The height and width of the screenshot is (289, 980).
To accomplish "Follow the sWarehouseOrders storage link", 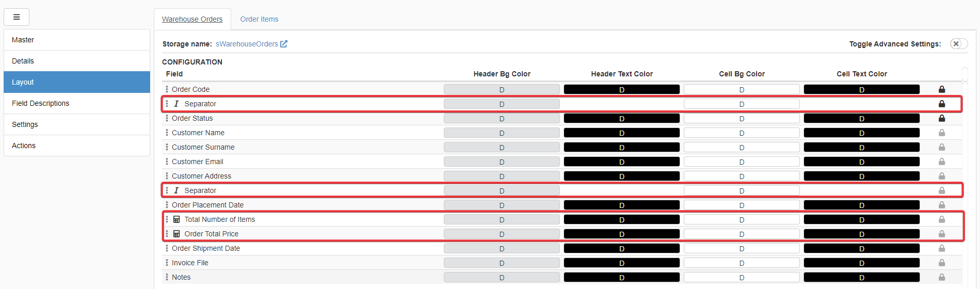I will click(247, 44).
